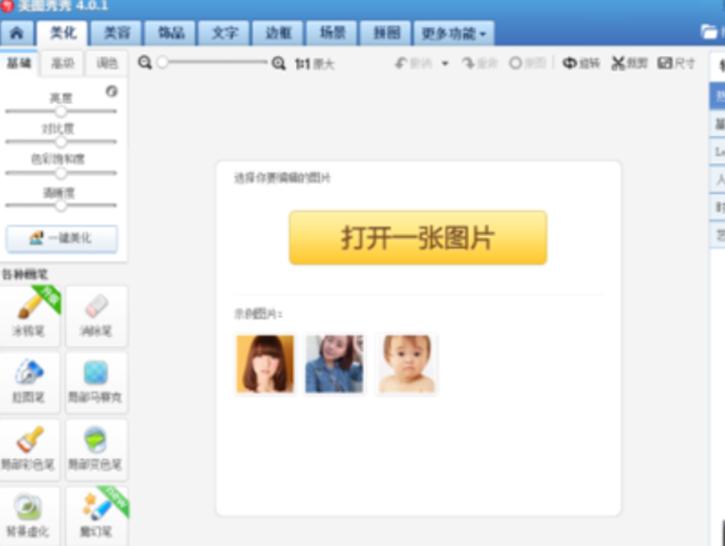Open the 场景 tab

coord(332,33)
